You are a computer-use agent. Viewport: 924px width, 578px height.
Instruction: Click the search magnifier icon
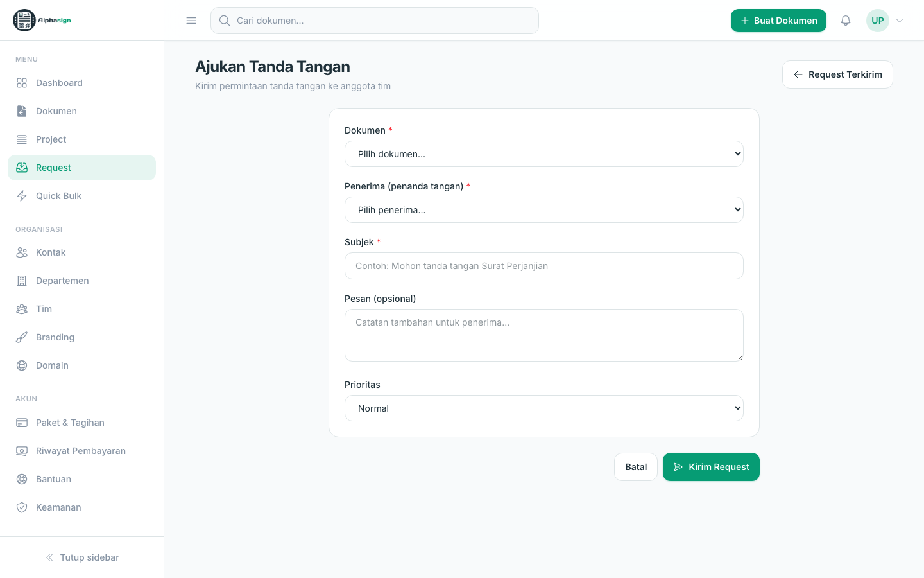(225, 21)
